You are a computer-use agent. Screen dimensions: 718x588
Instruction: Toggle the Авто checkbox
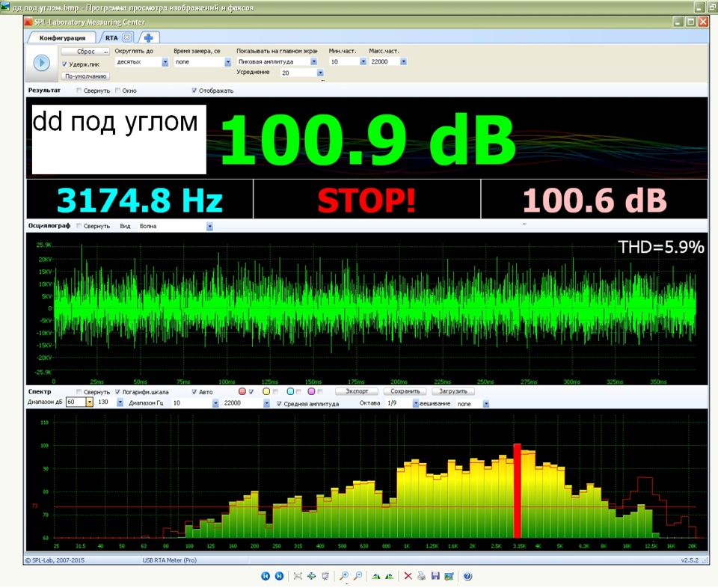point(194,392)
